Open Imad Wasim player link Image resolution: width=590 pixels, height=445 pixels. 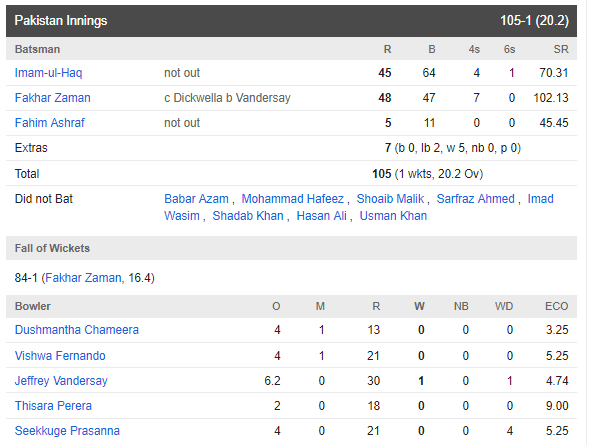click(540, 199)
